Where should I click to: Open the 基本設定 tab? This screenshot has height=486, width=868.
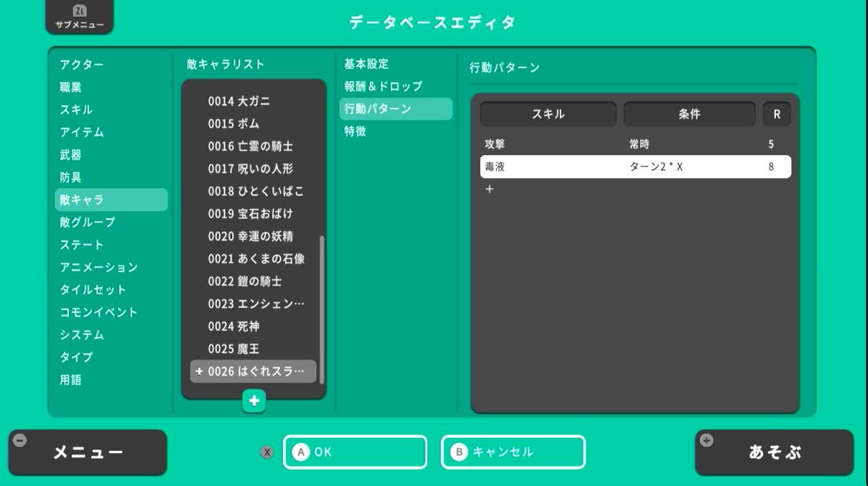(x=365, y=64)
